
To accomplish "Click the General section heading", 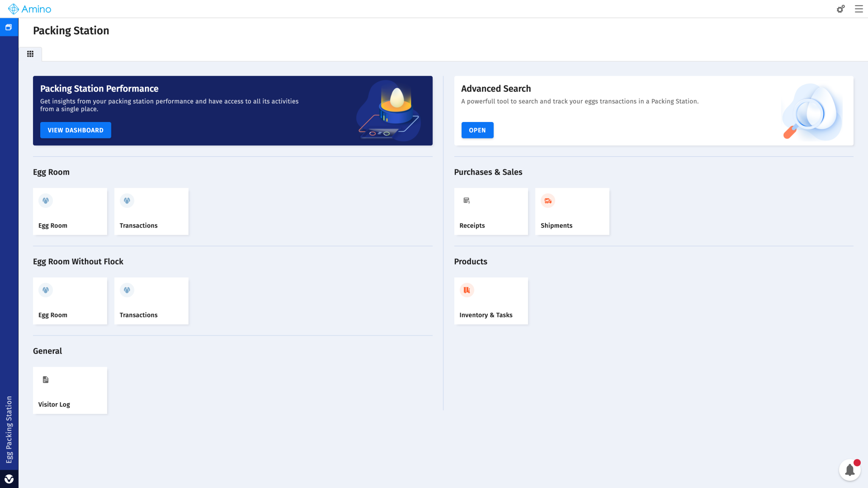I will click(47, 351).
